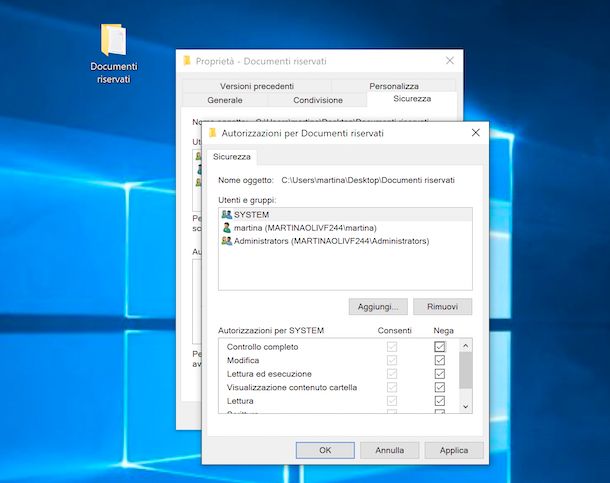Click the Visualizzazione contenuto cartella label
Image resolution: width=610 pixels, height=483 pixels.
[x=292, y=387]
